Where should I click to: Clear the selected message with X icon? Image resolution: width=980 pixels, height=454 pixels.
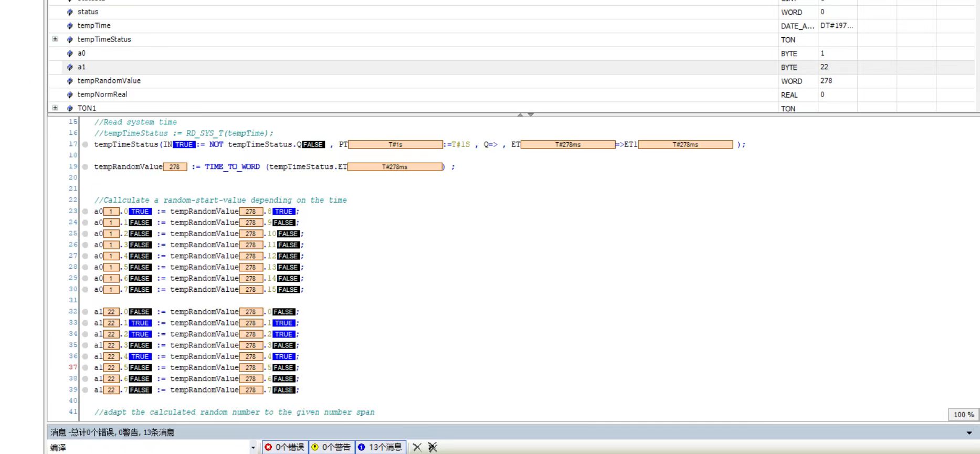[x=417, y=447]
